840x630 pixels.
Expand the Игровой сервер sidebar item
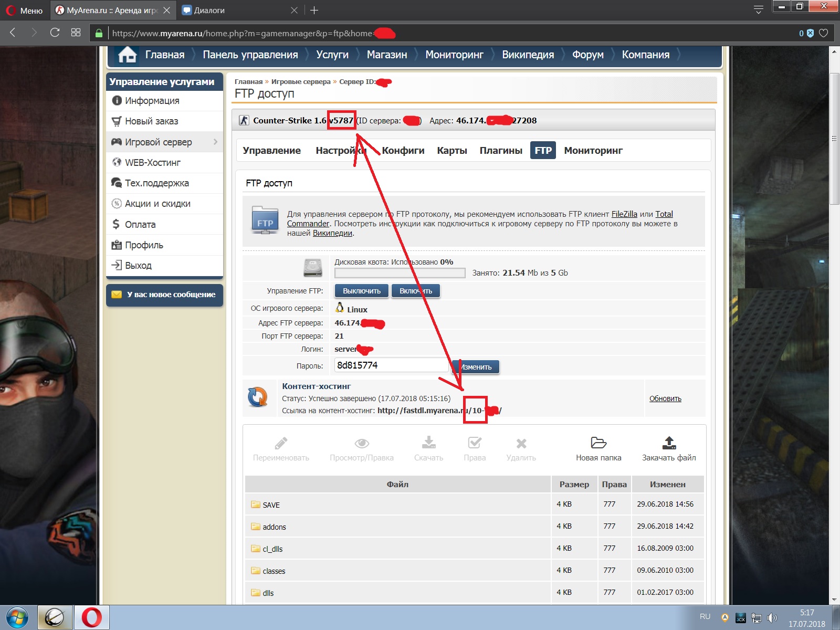tap(165, 142)
